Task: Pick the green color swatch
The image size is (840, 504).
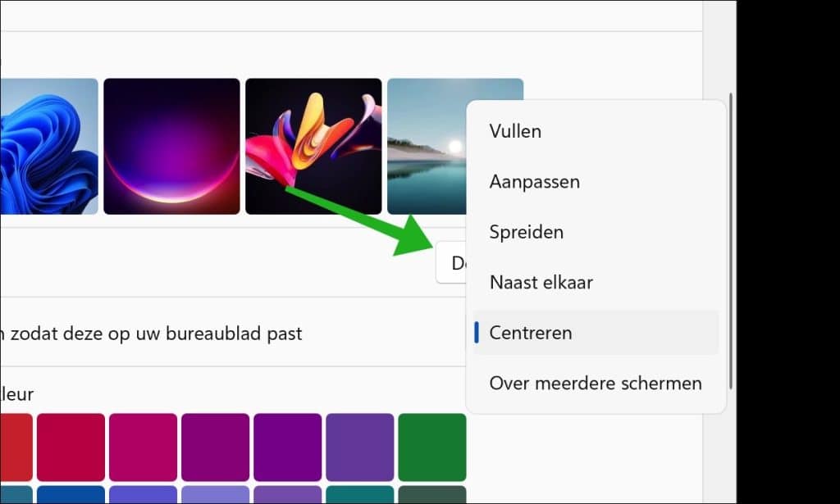Action: coord(431,447)
